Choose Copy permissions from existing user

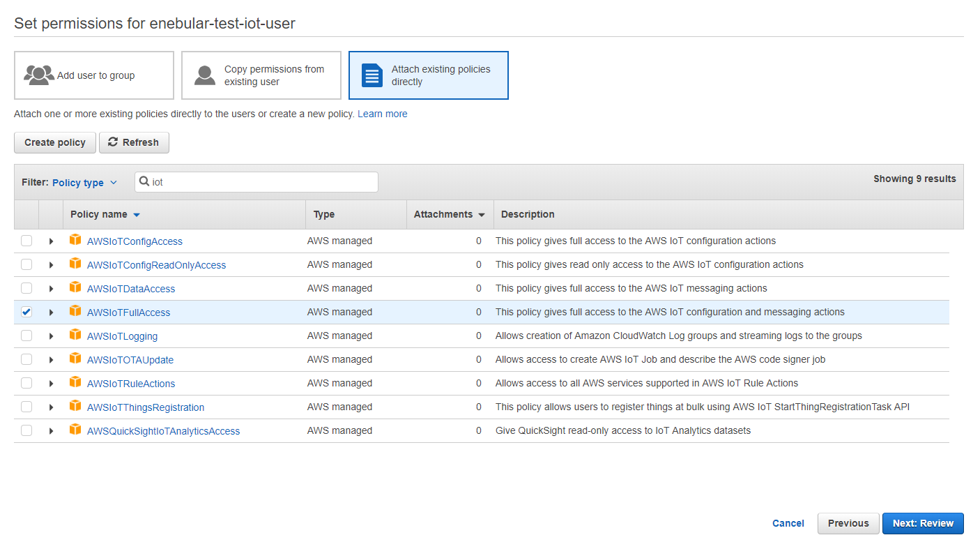click(x=261, y=75)
